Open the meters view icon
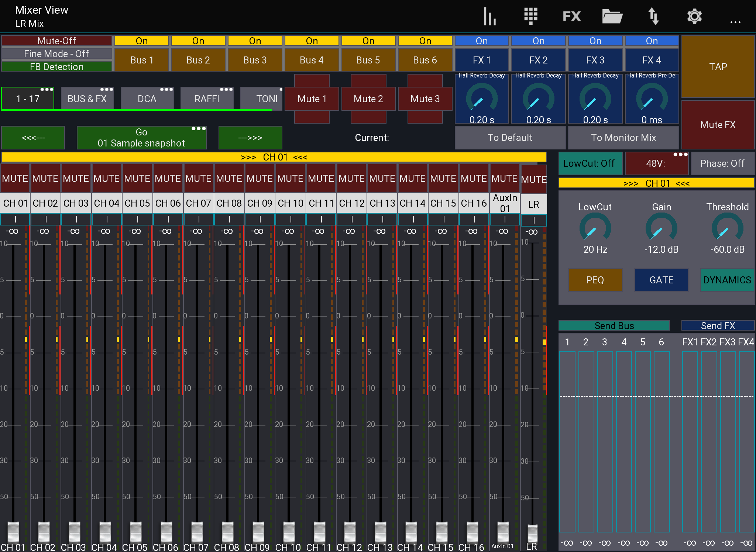Screen dimensions: 756x552 tap(490, 17)
